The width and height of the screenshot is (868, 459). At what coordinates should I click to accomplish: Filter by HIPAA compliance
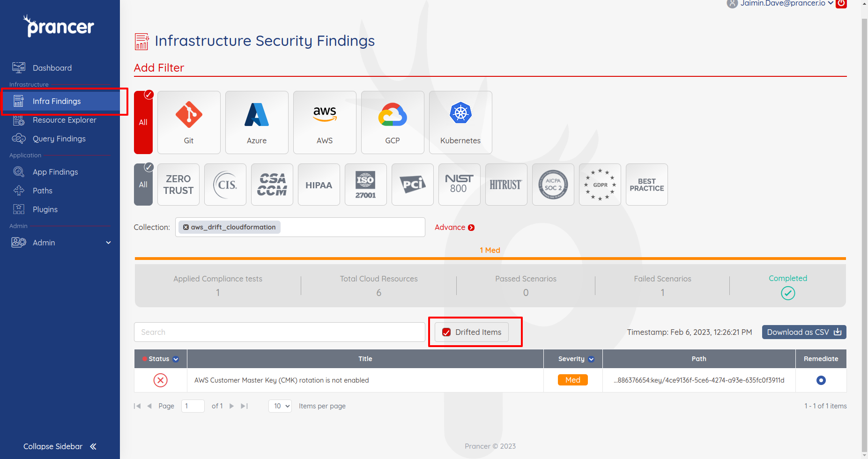click(x=319, y=185)
